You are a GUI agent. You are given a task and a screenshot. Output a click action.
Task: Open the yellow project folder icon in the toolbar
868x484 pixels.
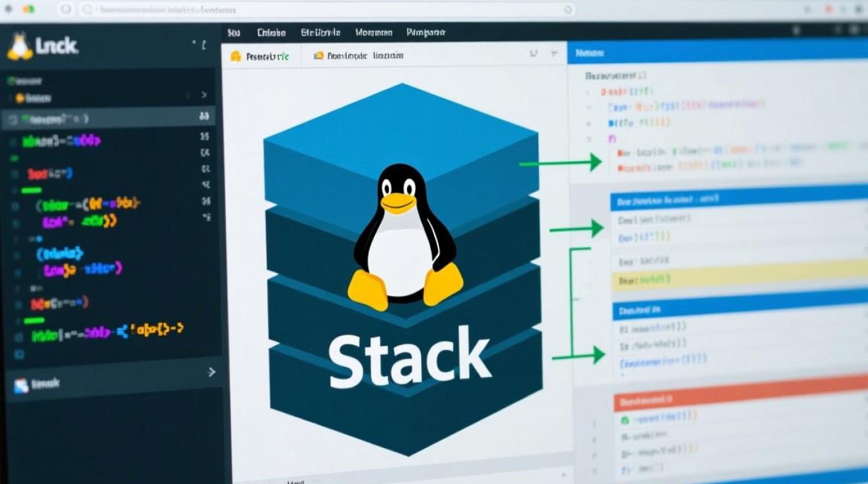[235, 55]
